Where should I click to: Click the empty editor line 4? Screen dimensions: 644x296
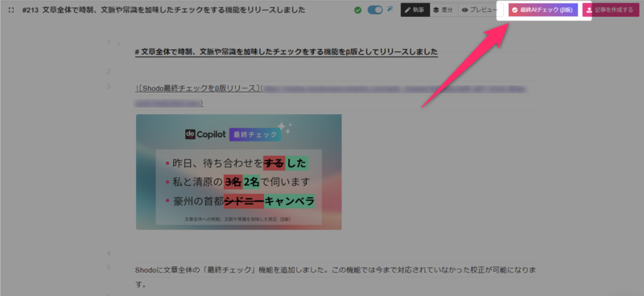click(x=335, y=253)
